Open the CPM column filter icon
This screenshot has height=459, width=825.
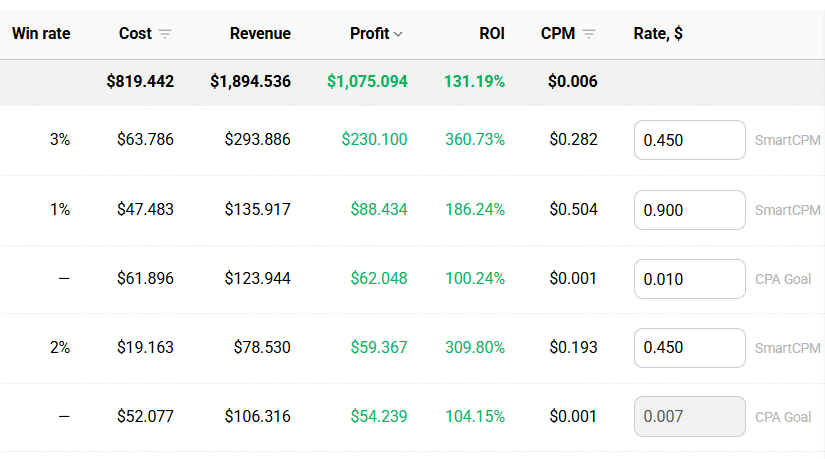point(589,34)
